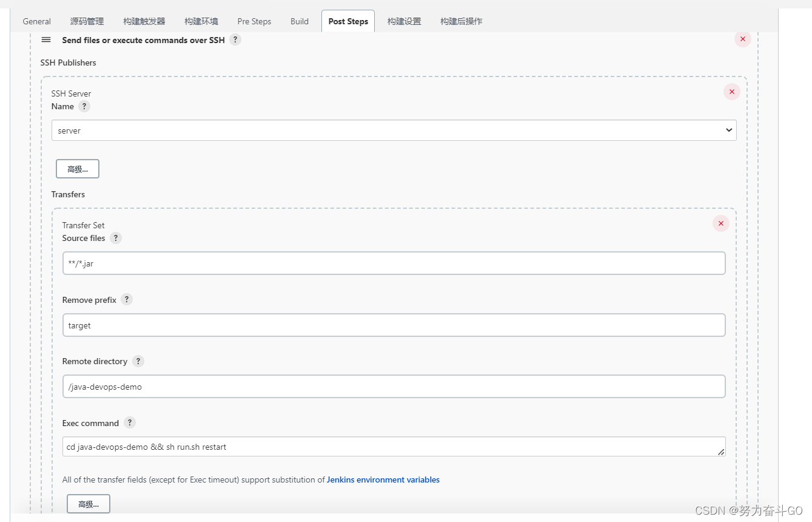Image resolution: width=812 pixels, height=522 pixels.
Task: Click the bottom 高级 button of the Transfer Set
Action: point(88,504)
